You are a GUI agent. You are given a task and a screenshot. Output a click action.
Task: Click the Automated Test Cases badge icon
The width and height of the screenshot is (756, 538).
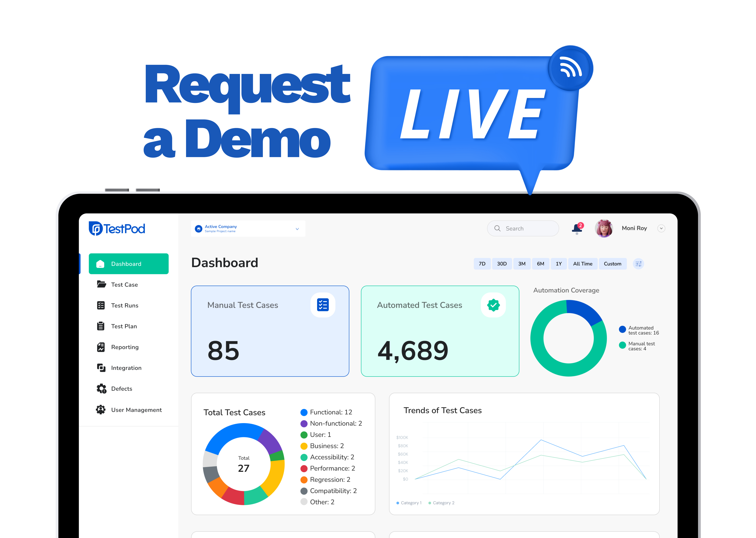click(493, 305)
